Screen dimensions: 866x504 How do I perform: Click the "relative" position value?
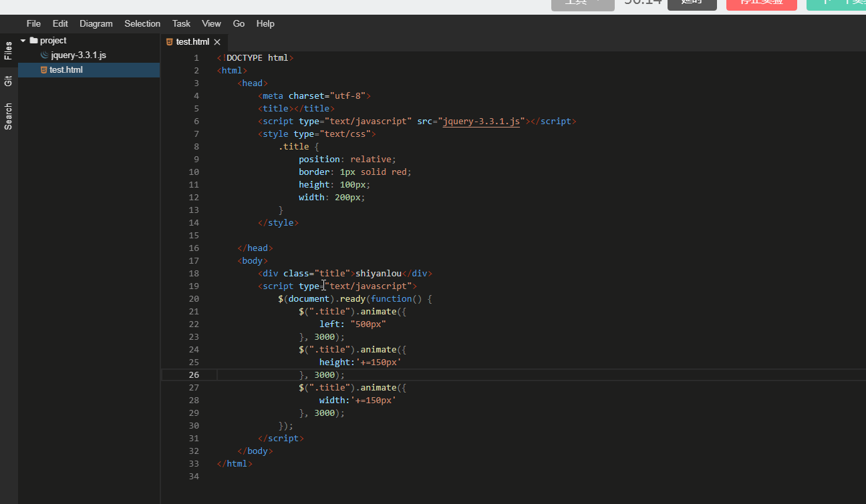tap(370, 160)
